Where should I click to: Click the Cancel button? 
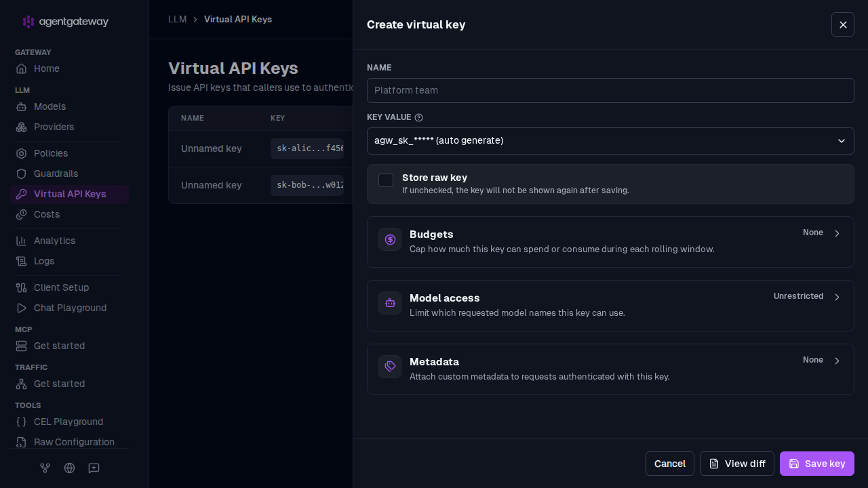coord(670,464)
